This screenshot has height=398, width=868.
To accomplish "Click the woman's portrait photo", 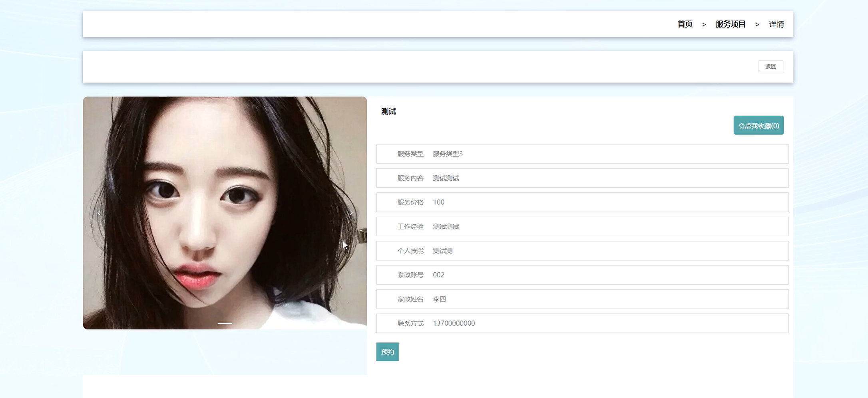I will pos(225,213).
